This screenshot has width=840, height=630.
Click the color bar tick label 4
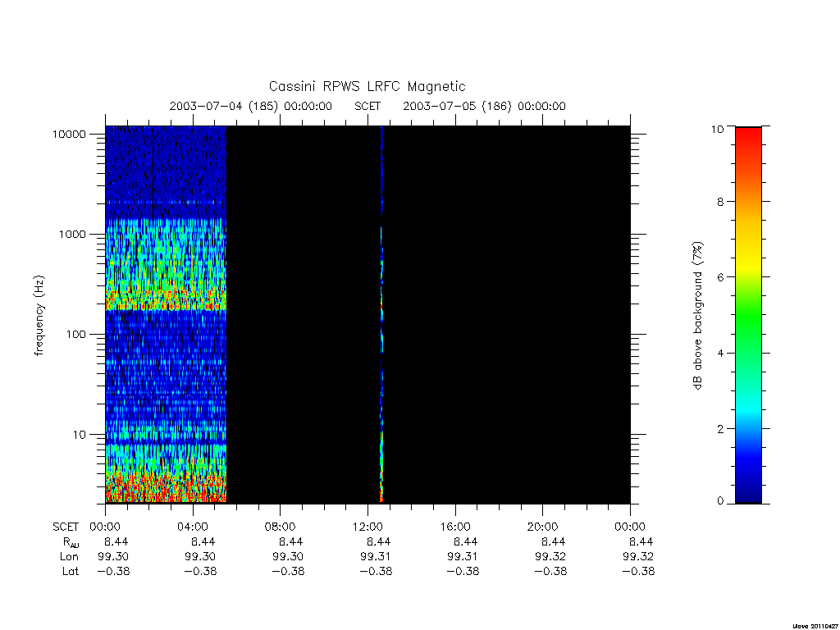(x=720, y=353)
